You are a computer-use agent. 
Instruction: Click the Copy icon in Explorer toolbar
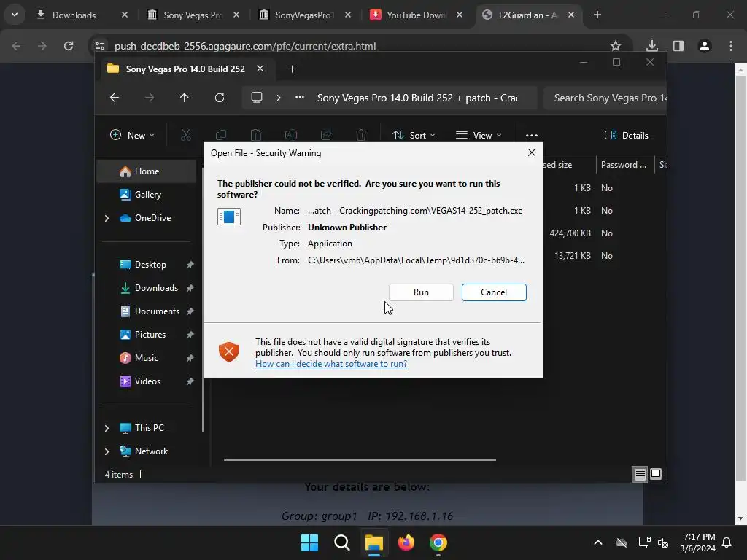click(221, 135)
